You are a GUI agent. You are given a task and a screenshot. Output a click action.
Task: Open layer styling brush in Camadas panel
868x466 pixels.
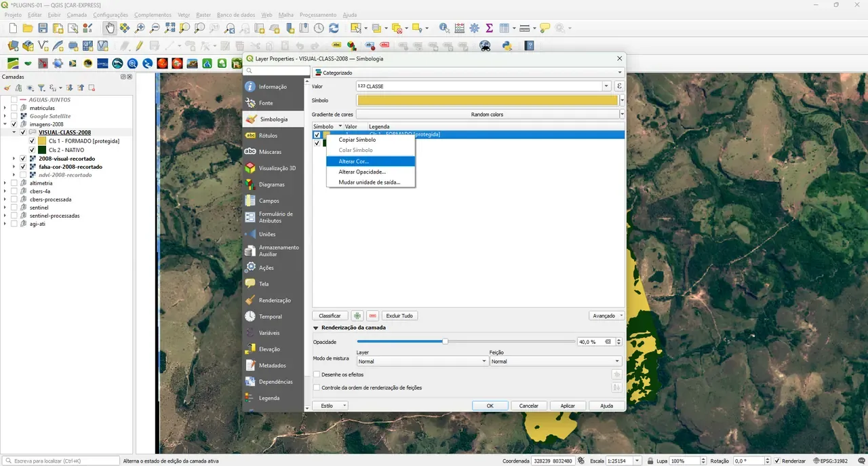(x=7, y=88)
